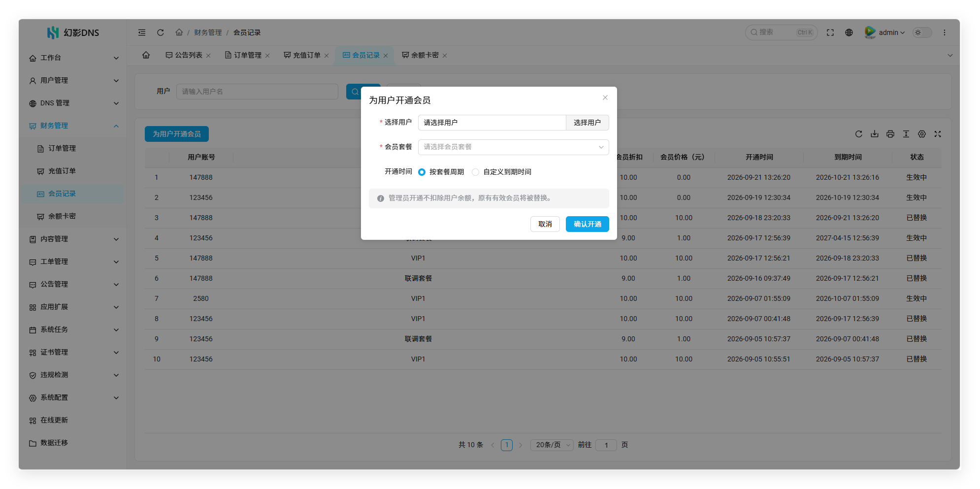This screenshot has height=489, width=980.
Task: Collapse the sidebar menu icon
Action: pos(142,33)
